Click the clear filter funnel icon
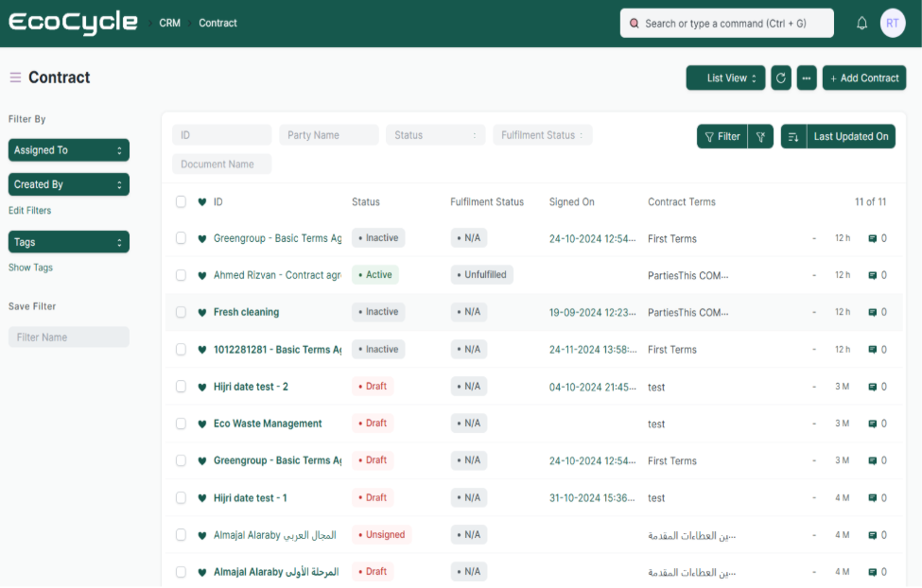Image resolution: width=922 pixels, height=588 pixels. (760, 136)
